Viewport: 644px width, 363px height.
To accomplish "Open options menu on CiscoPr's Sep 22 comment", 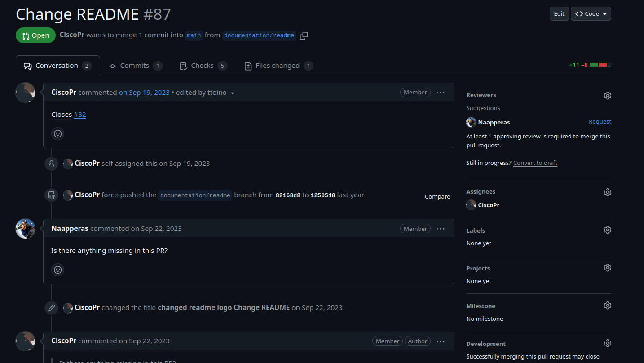I will [440, 341].
